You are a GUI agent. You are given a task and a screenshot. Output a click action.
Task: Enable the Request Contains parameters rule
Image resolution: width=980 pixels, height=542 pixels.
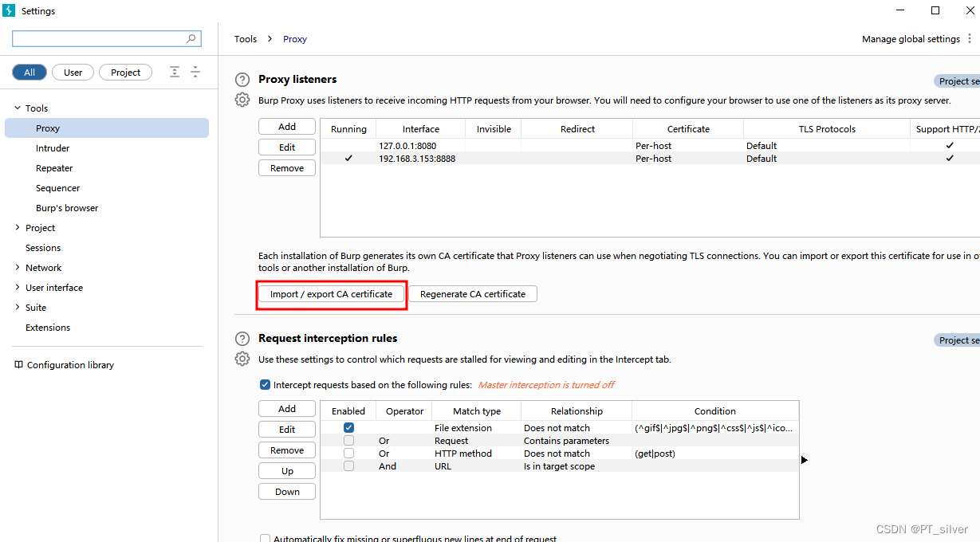pyautogui.click(x=348, y=441)
